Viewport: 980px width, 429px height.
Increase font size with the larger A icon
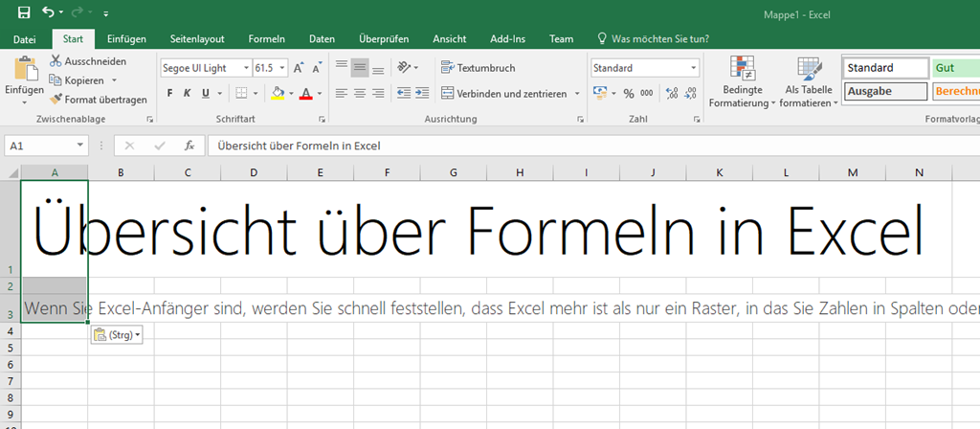[300, 68]
